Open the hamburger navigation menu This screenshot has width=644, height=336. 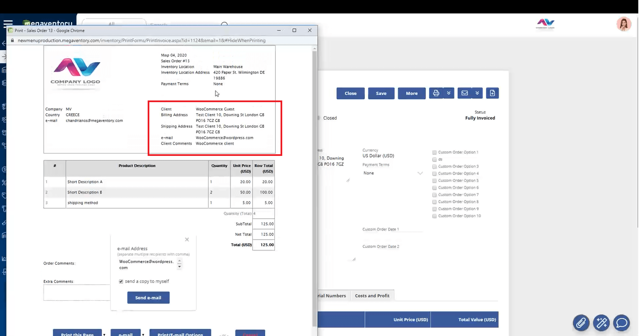pos(7,24)
